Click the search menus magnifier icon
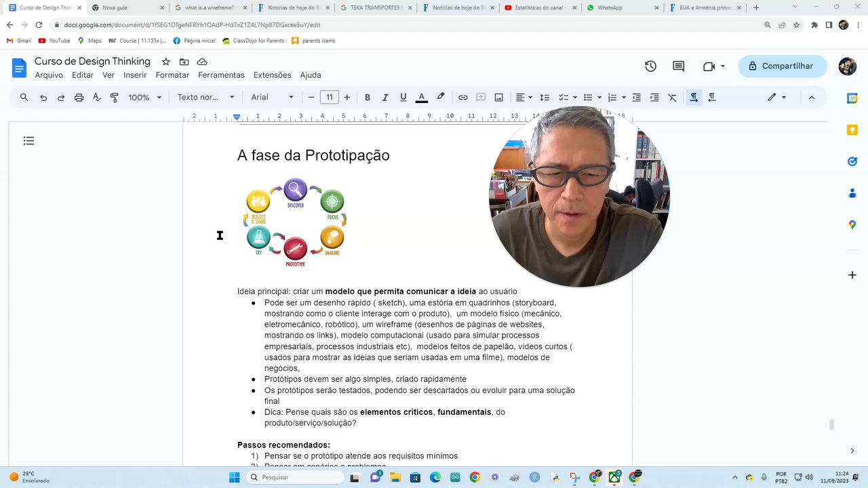The image size is (868, 488). click(x=24, y=98)
